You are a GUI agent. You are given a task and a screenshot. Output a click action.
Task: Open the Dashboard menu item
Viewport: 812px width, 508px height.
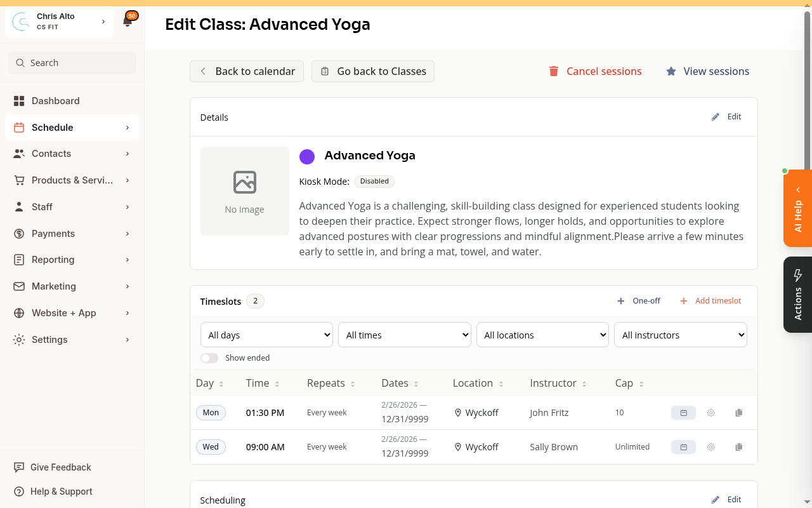pos(72,101)
